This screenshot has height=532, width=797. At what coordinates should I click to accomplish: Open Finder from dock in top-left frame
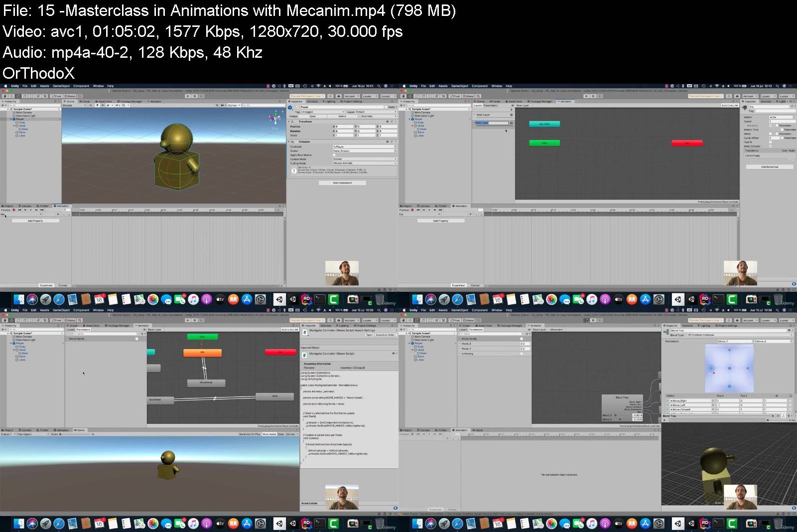19,299
